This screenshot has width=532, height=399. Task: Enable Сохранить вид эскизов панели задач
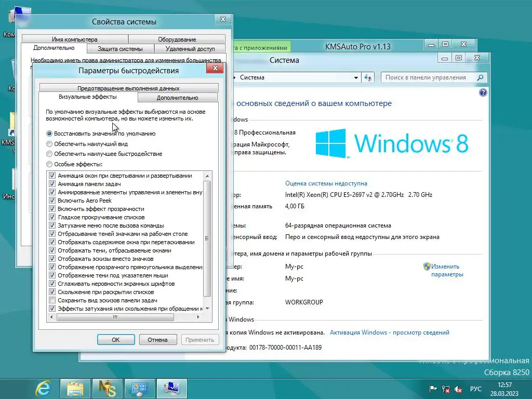(x=52, y=300)
